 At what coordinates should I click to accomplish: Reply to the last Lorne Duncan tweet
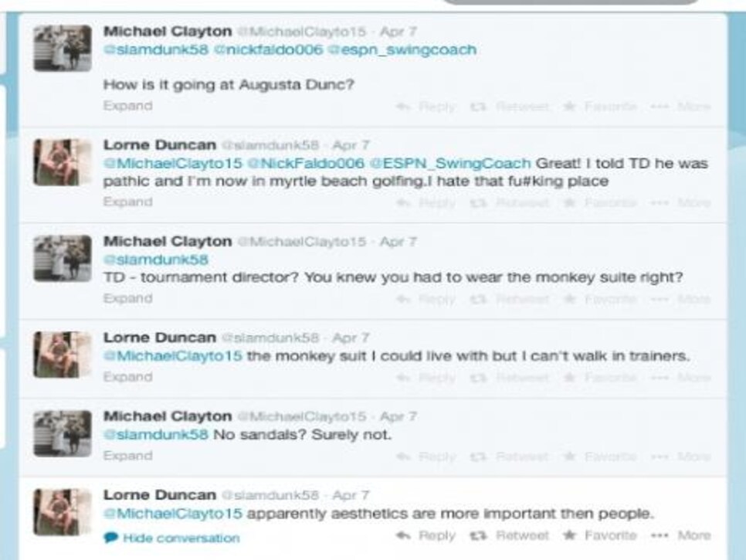[426, 535]
